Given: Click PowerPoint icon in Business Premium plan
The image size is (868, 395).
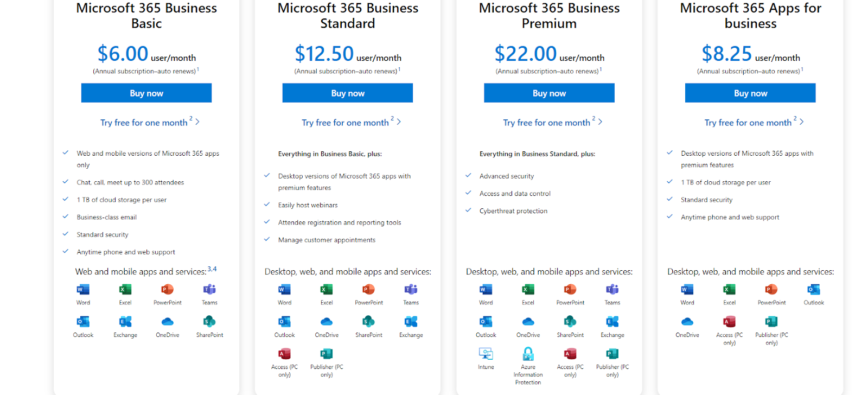Looking at the screenshot, I should [x=570, y=289].
